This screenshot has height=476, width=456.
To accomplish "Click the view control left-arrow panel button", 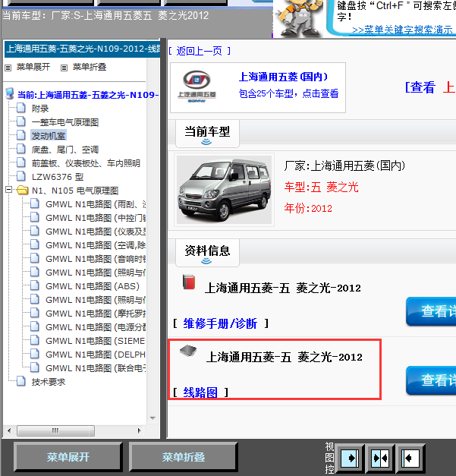I will point(410,458).
